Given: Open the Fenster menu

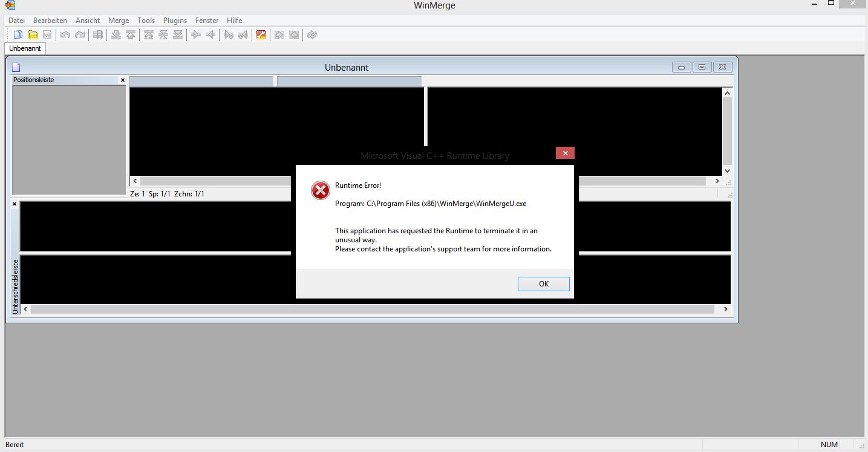Looking at the screenshot, I should (207, 21).
